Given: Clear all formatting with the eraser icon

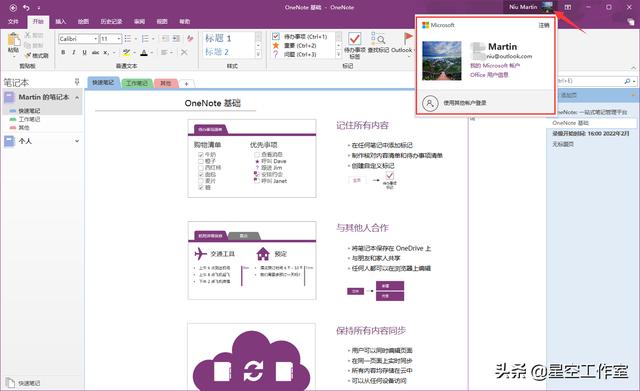Looking at the screenshot, I should 190,39.
